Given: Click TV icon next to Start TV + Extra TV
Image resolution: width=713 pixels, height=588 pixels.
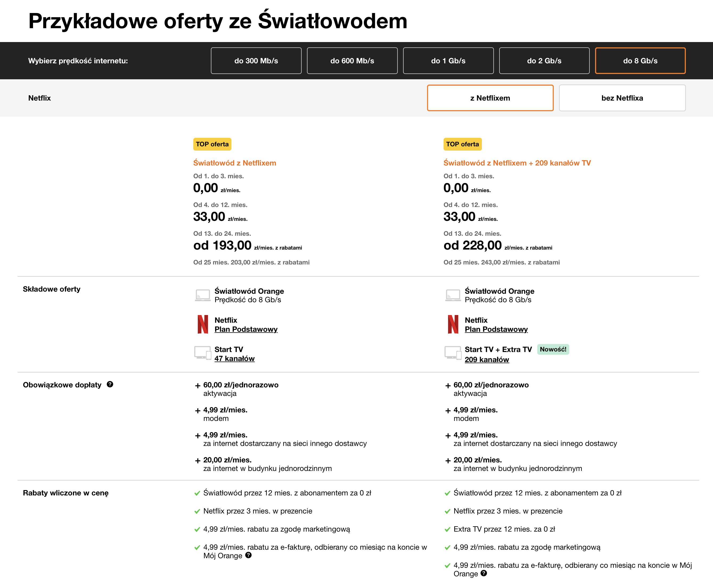Looking at the screenshot, I should (x=453, y=353).
